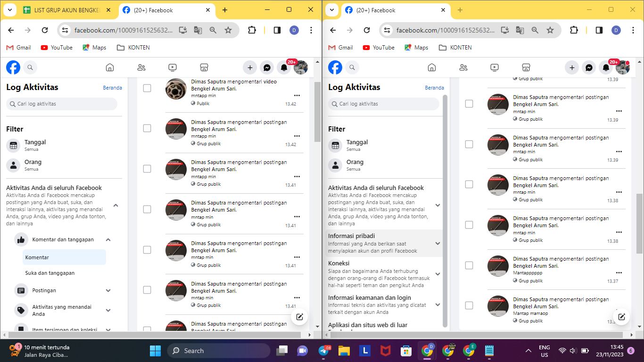Collapse the 'Komentar dan tanggapan' section
This screenshot has height=362, width=644.
point(108,239)
